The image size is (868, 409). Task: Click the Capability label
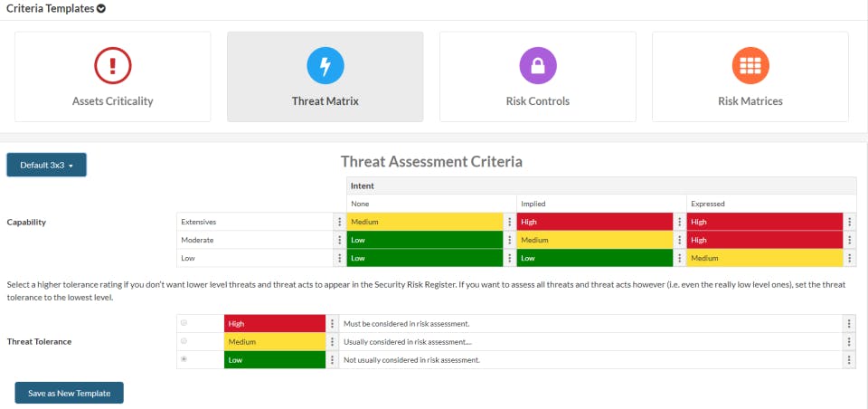click(x=26, y=223)
